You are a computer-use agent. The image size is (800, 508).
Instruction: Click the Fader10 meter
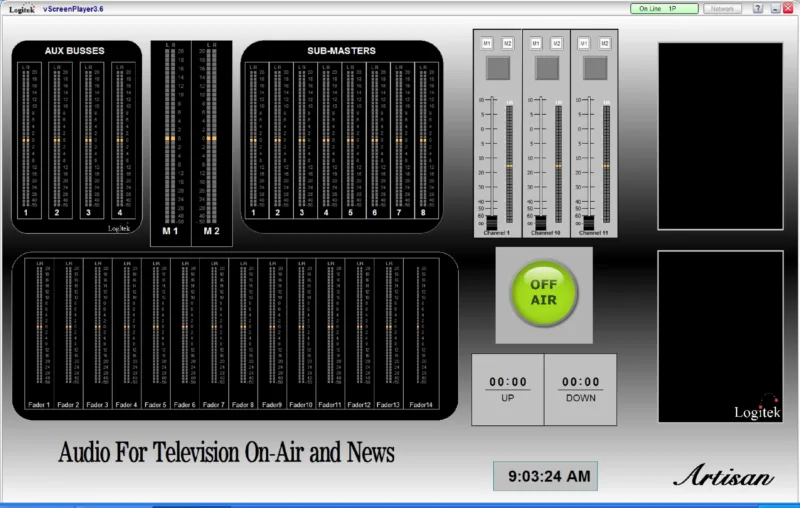tap(301, 334)
